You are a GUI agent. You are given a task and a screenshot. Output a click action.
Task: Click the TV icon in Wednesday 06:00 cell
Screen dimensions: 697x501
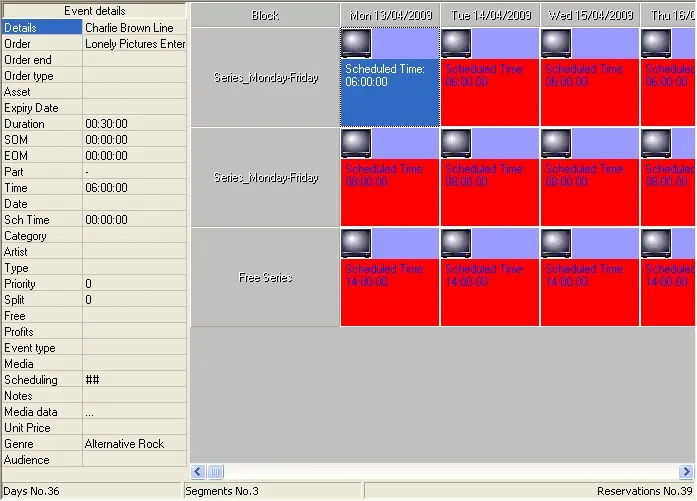click(556, 43)
